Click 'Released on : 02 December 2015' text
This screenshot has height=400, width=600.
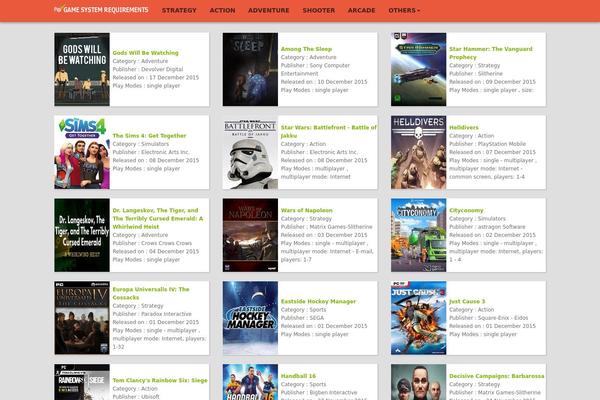[492, 235]
